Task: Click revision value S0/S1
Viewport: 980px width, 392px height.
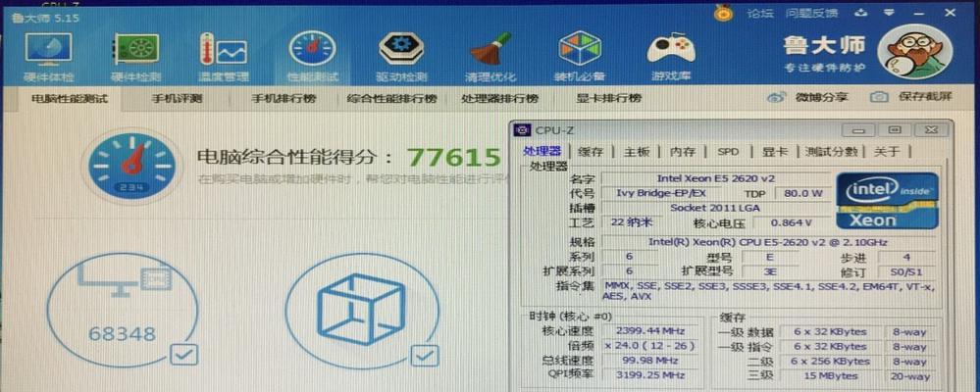Action: tap(906, 272)
